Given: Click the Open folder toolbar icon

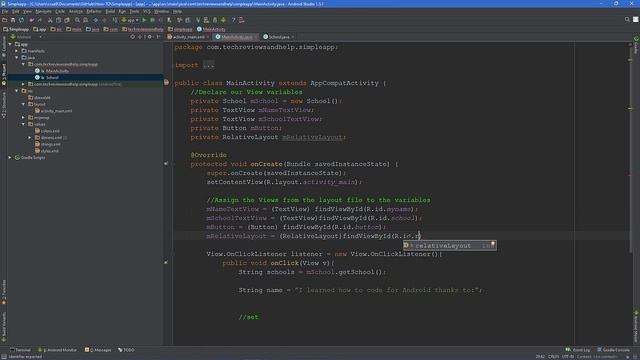Looking at the screenshot, I should (4, 20).
